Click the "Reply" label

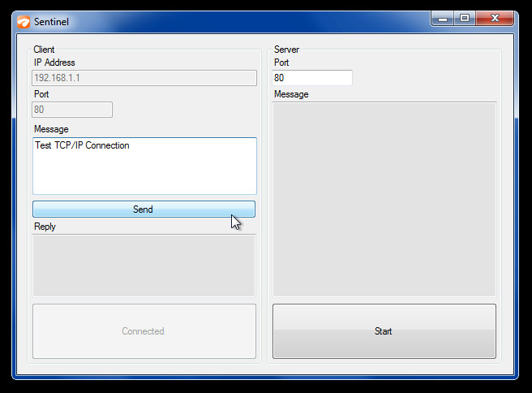pos(45,227)
